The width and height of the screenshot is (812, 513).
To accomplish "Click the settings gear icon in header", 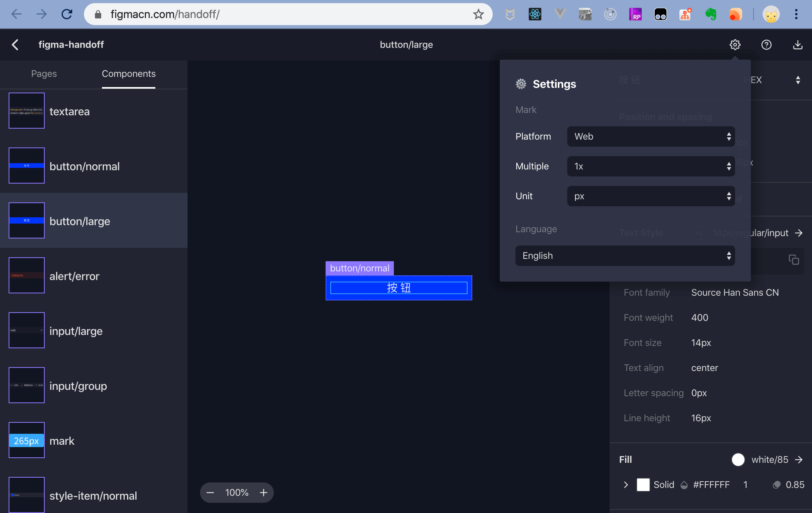I will click(735, 45).
